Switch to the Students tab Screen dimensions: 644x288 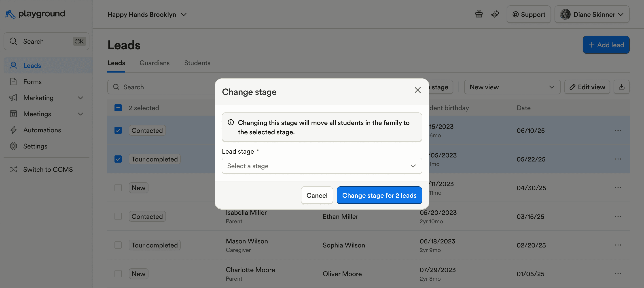[197, 63]
